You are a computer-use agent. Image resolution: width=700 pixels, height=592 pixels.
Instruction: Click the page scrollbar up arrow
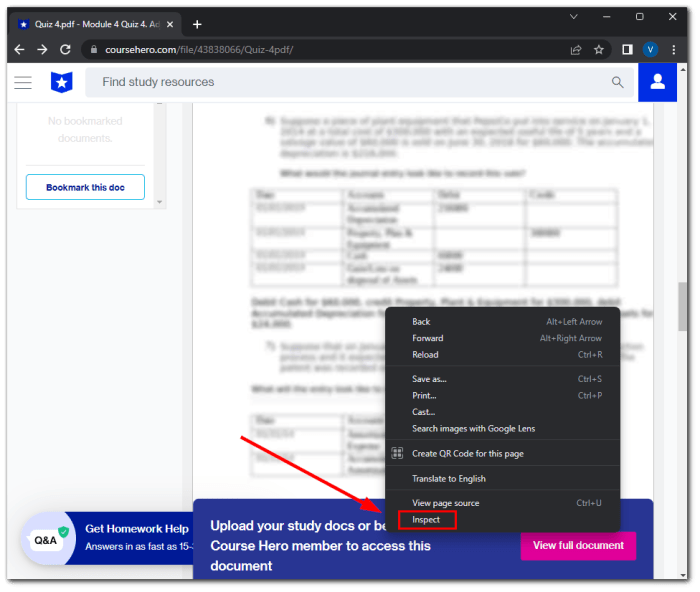point(682,70)
